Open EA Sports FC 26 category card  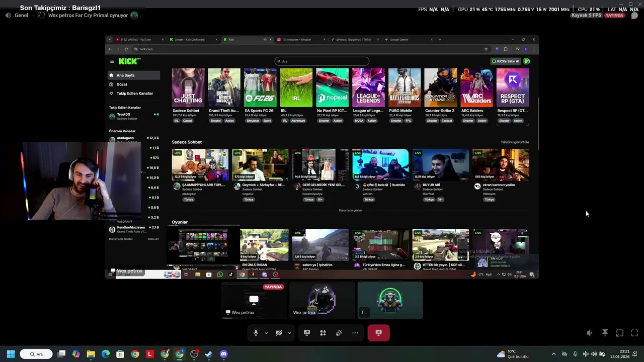[260, 96]
